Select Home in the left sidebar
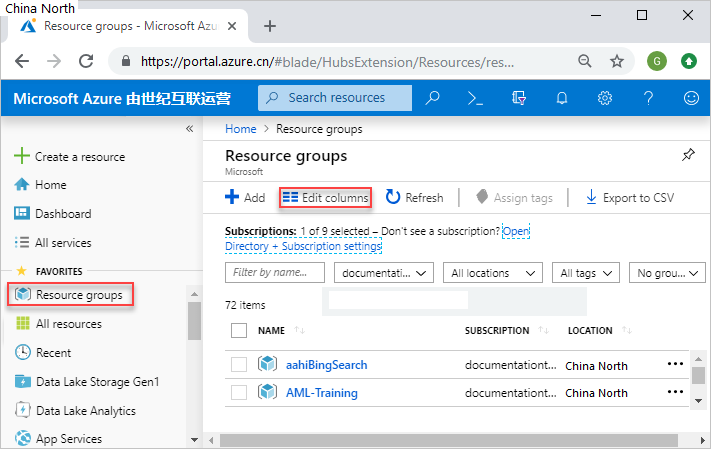 pos(40,185)
